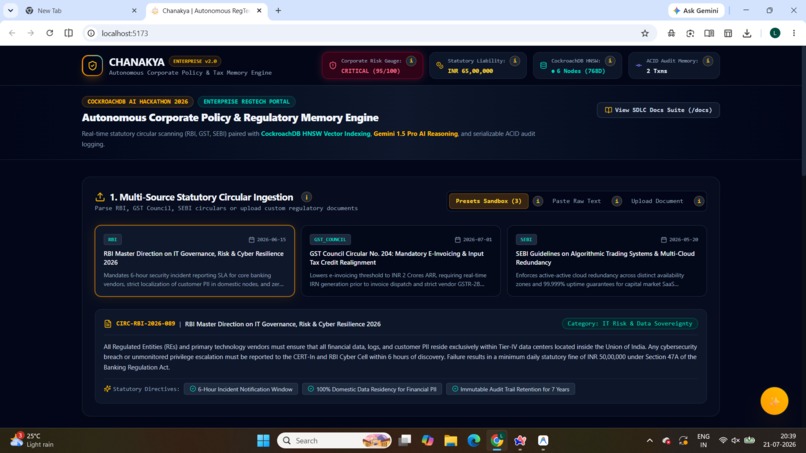Click the CockroachDB HNSW Vector Indexing text
This screenshot has height=453, width=806.
tap(315, 134)
